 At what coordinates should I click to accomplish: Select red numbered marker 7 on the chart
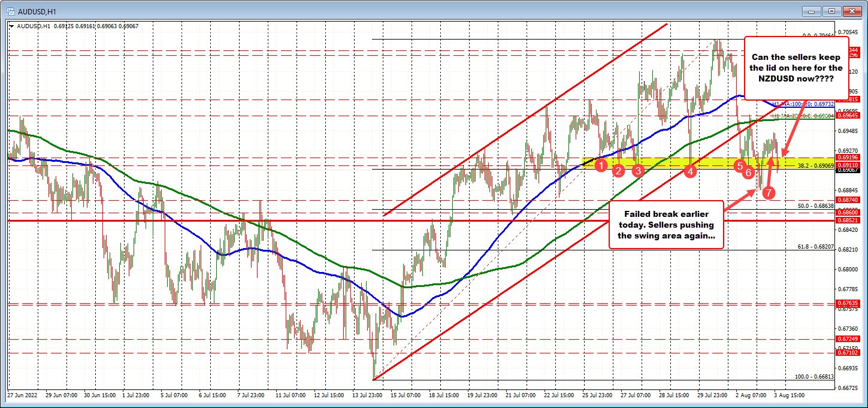pos(769,193)
